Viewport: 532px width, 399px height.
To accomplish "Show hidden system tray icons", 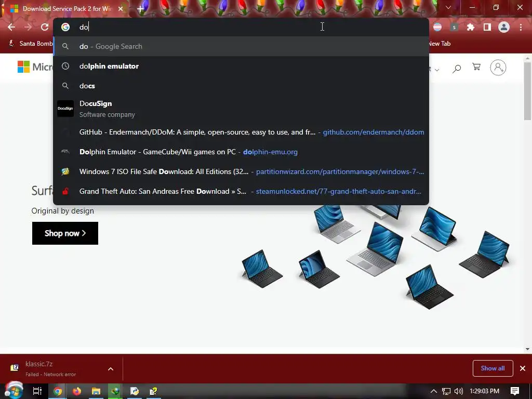I will click(x=434, y=391).
